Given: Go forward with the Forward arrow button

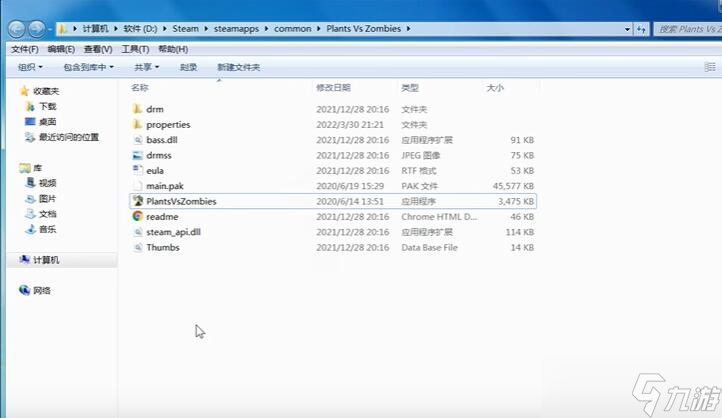Looking at the screenshot, I should point(37,29).
